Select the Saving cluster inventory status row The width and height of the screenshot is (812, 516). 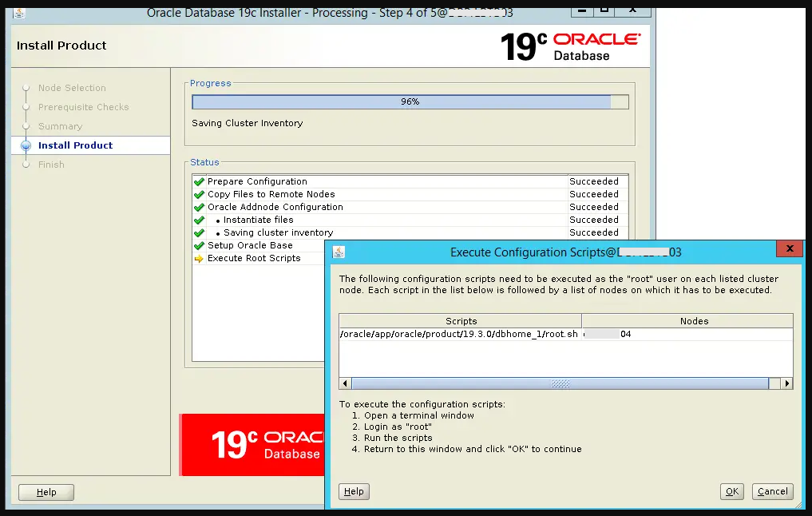(x=410, y=232)
